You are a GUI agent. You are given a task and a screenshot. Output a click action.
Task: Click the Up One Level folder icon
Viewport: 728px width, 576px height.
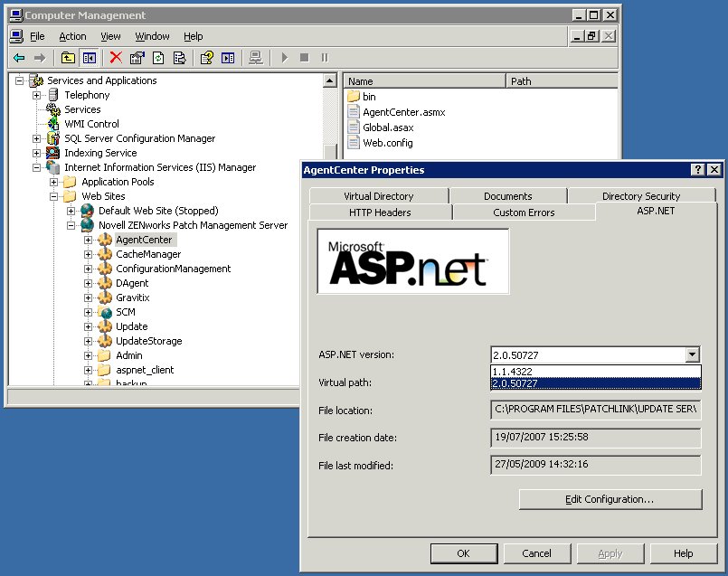click(68, 58)
